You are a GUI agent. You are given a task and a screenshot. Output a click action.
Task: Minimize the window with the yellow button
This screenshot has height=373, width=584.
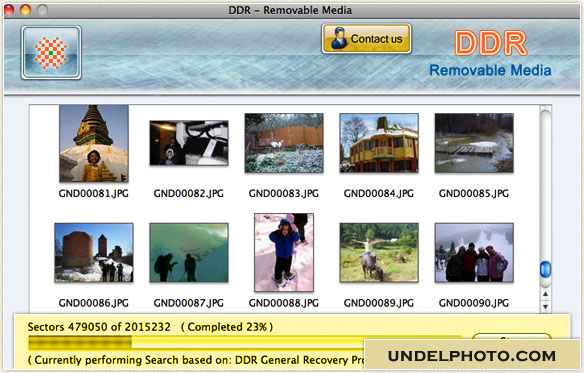pos(25,10)
